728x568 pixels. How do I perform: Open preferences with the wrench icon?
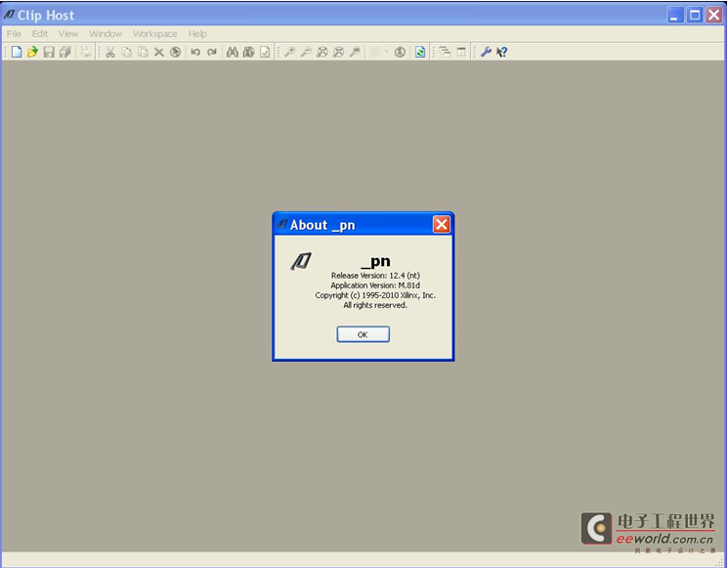486,52
